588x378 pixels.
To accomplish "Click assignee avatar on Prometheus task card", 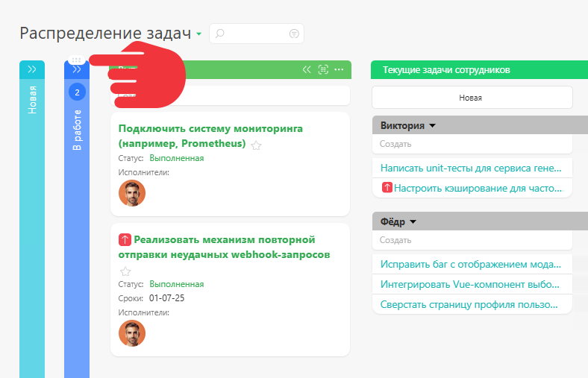I will pyautogui.click(x=132, y=193).
